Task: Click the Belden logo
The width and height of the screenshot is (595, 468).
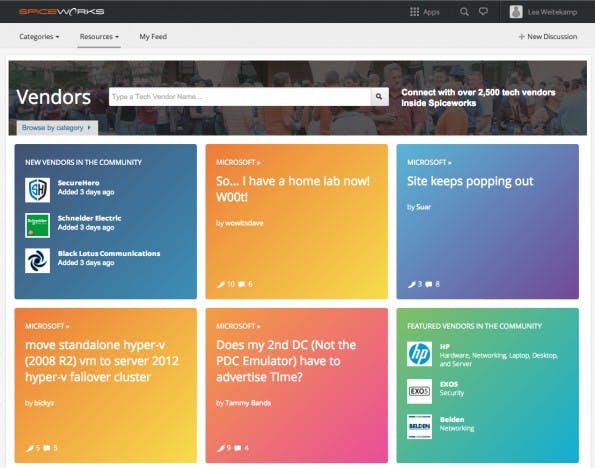Action: [x=419, y=426]
